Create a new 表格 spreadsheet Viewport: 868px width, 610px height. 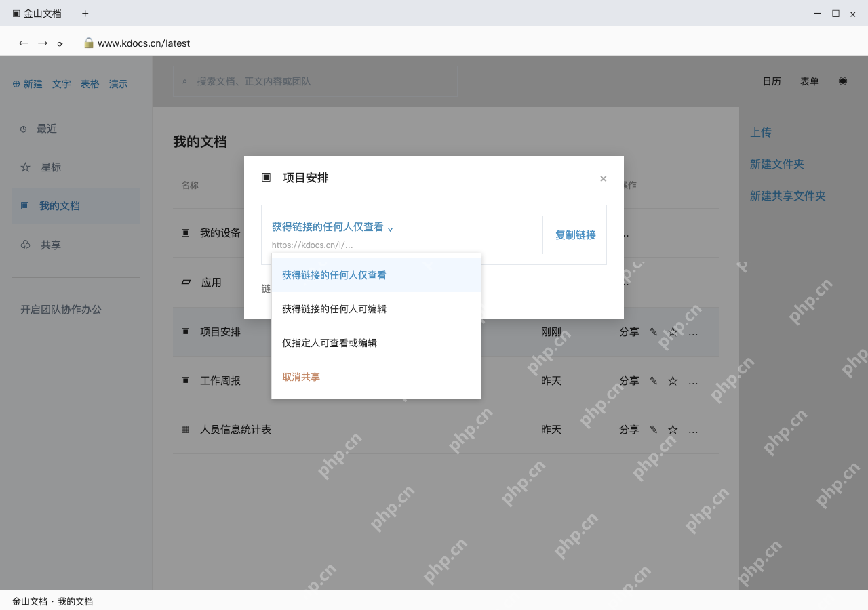(90, 84)
